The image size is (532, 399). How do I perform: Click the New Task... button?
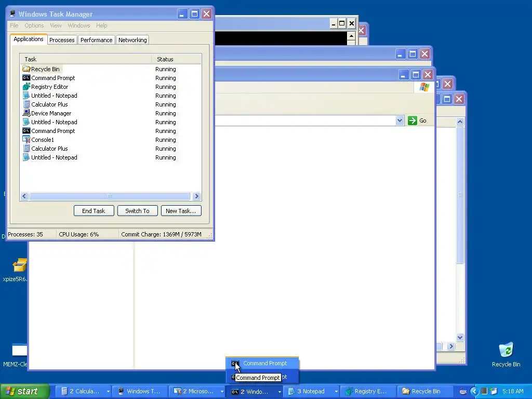181,211
